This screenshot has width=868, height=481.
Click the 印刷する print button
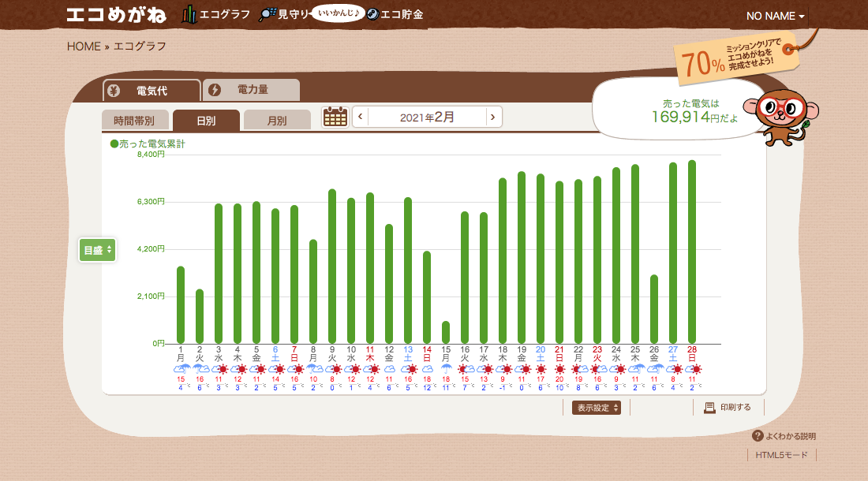pyautogui.click(x=728, y=408)
